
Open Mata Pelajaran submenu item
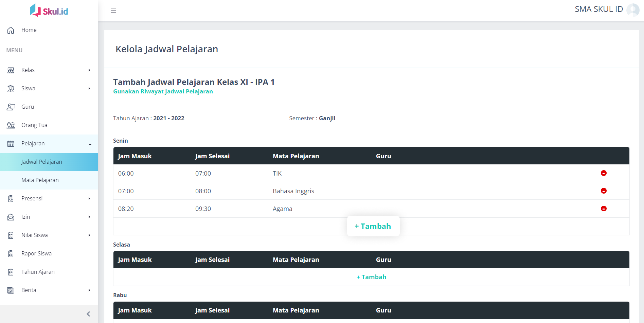click(40, 180)
